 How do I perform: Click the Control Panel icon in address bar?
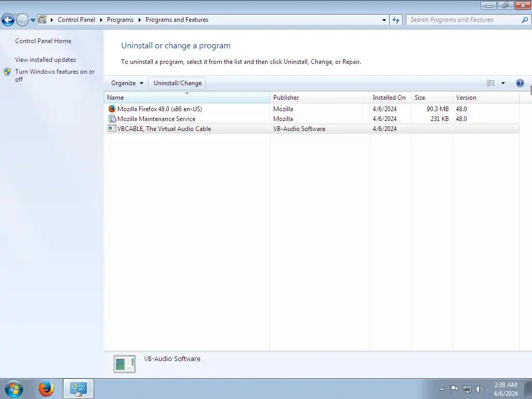click(43, 20)
